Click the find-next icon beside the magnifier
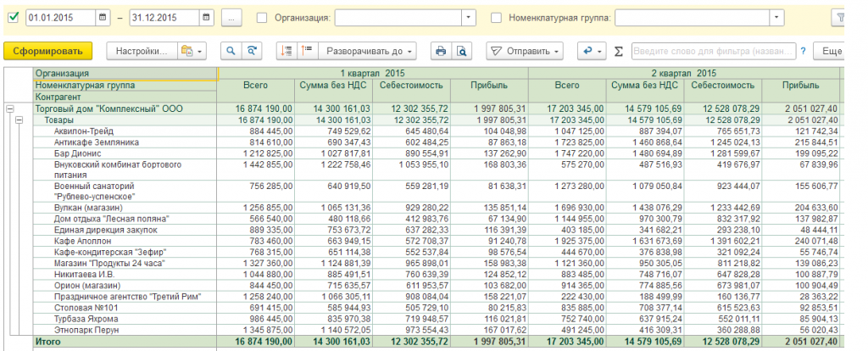Image resolution: width=868 pixels, height=351 pixels. pyautogui.click(x=252, y=52)
